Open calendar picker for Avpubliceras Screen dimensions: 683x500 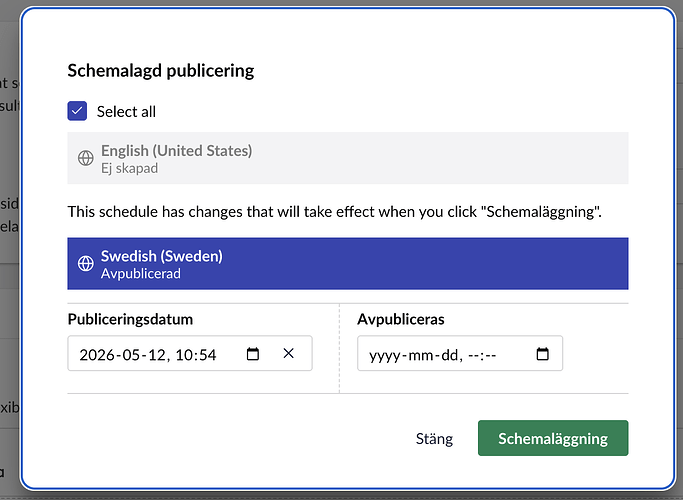(x=542, y=354)
